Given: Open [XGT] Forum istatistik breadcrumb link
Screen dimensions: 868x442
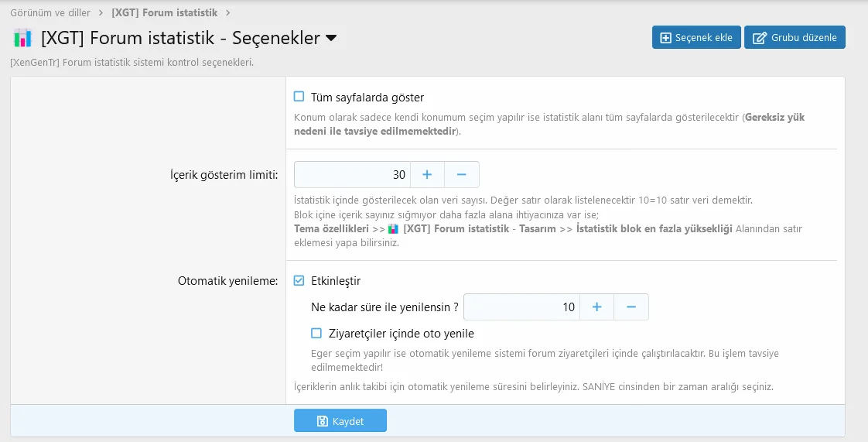Looking at the screenshot, I should pyautogui.click(x=164, y=13).
